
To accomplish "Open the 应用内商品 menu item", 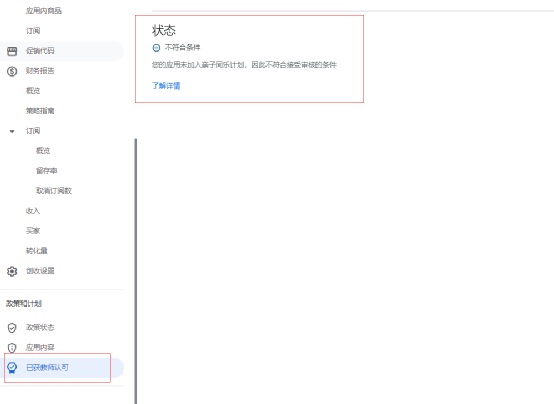I will (44, 11).
